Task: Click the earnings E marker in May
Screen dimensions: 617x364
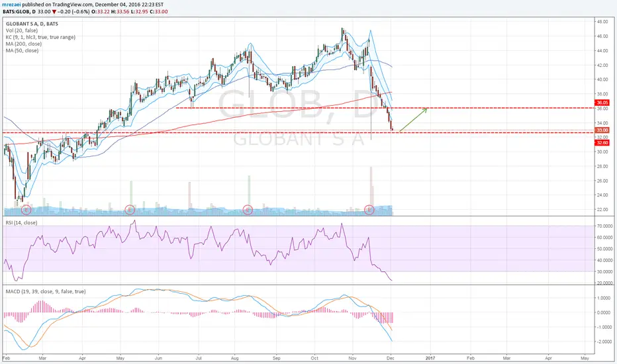Action: (130, 210)
